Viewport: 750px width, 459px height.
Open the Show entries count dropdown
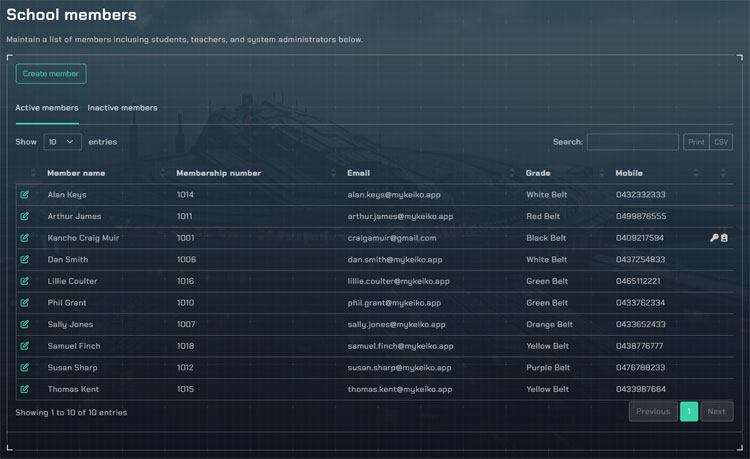[x=62, y=142]
